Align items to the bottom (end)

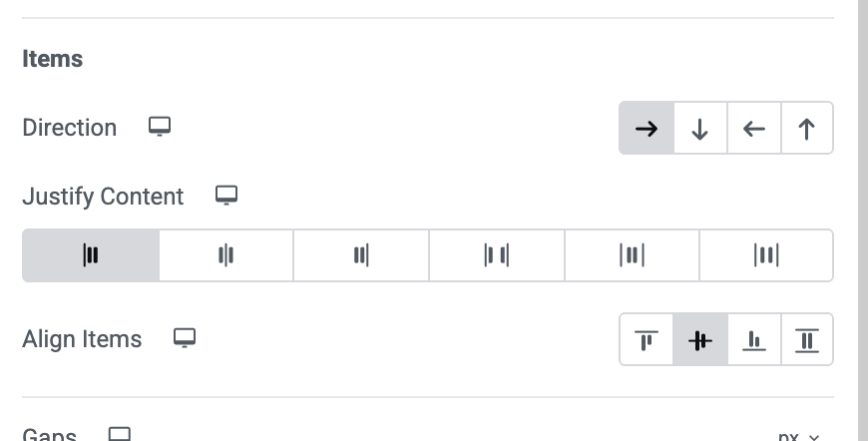click(x=754, y=340)
